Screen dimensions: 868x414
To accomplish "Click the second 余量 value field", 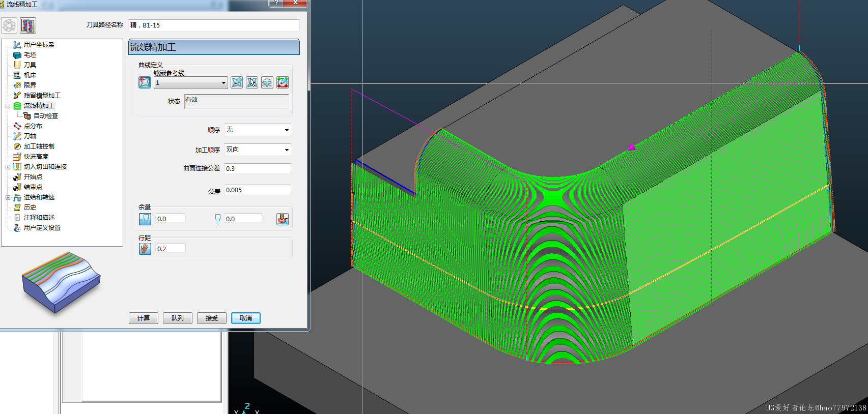I will point(243,219).
